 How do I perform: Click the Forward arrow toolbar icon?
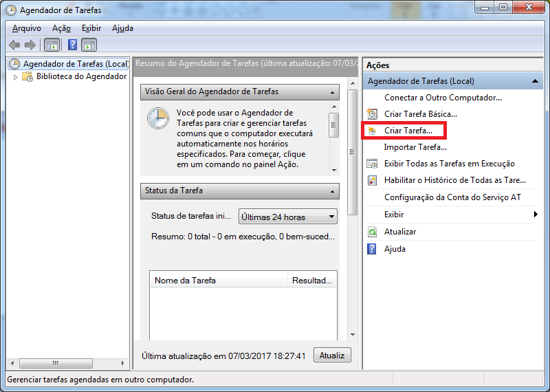coord(30,45)
